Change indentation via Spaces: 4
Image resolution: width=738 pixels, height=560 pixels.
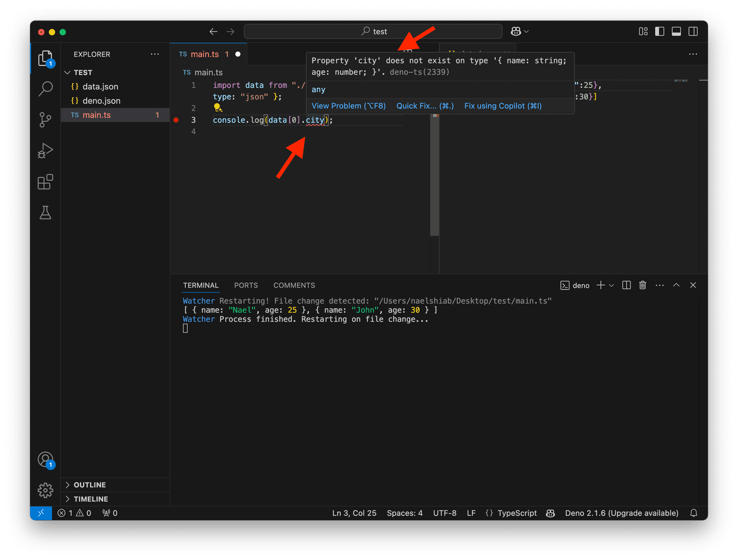[x=404, y=513]
